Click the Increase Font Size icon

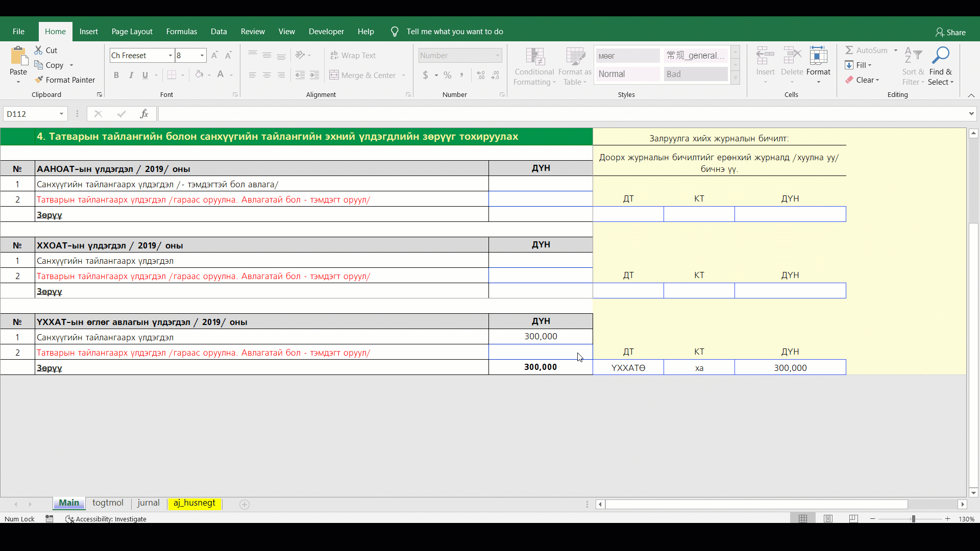click(214, 55)
